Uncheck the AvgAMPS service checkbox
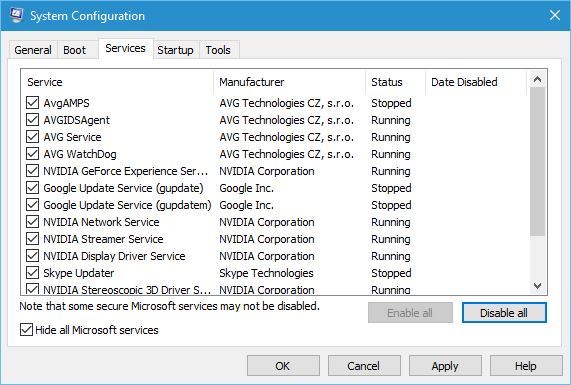Image resolution: width=571 pixels, height=385 pixels. (32, 103)
